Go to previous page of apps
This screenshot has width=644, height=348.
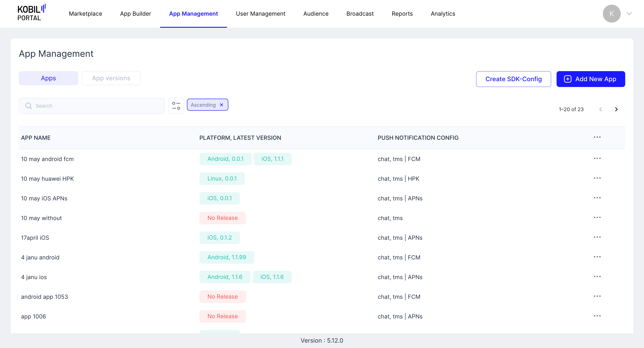coord(600,109)
